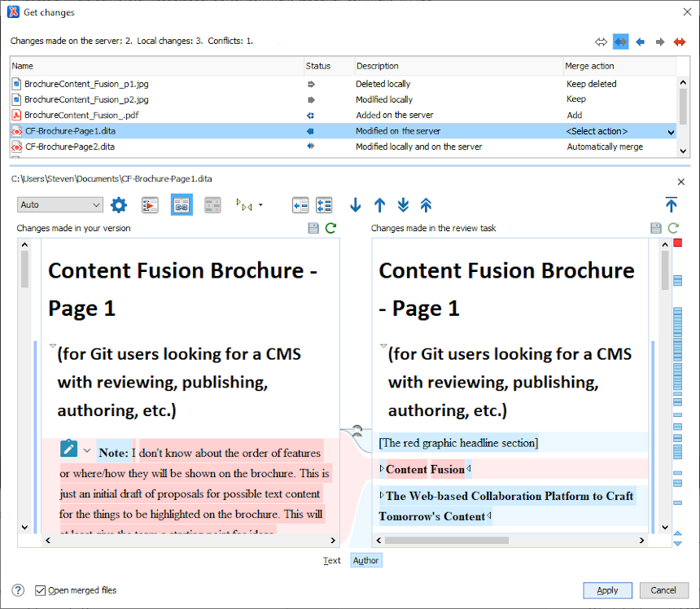Jump to last change double-down arrow
This screenshot has width=700, height=609.
pyautogui.click(x=403, y=205)
